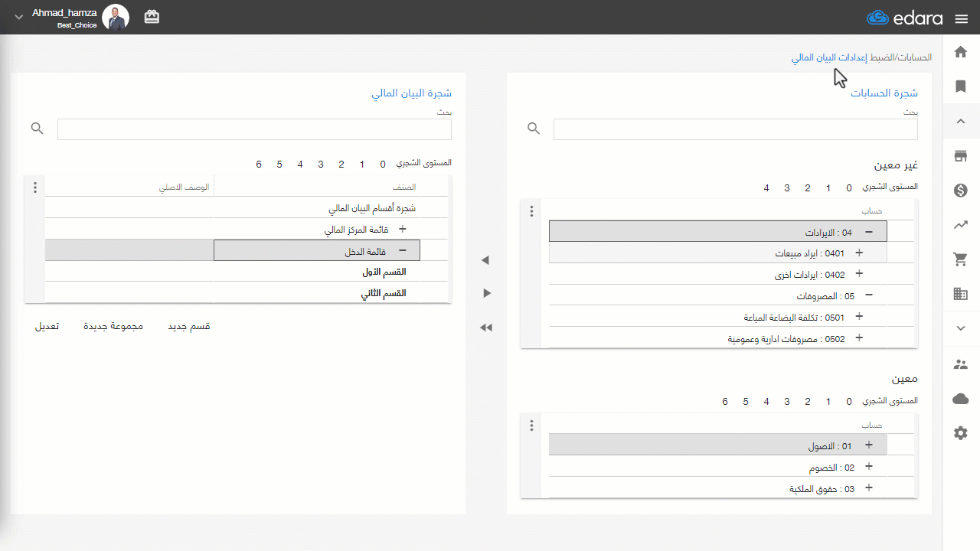Expand 0501 : تكلفة البضاعة المباعة node
The height and width of the screenshot is (551, 980).
coord(858,317)
